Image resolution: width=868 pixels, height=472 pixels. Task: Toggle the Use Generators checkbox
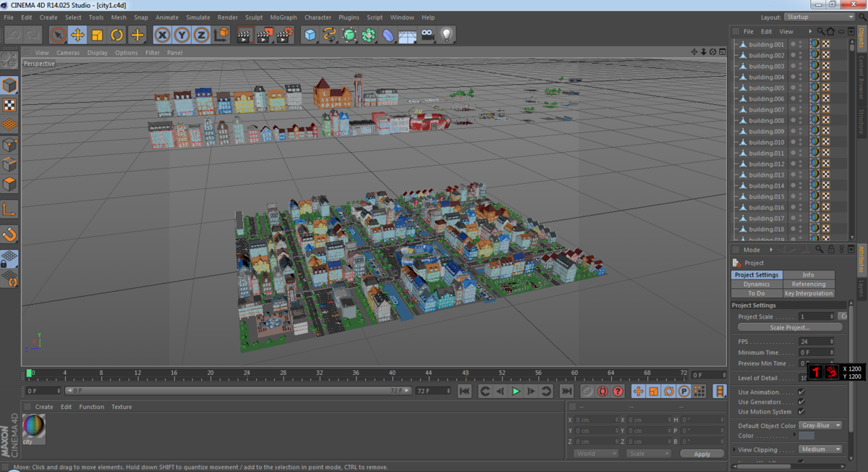(801, 402)
